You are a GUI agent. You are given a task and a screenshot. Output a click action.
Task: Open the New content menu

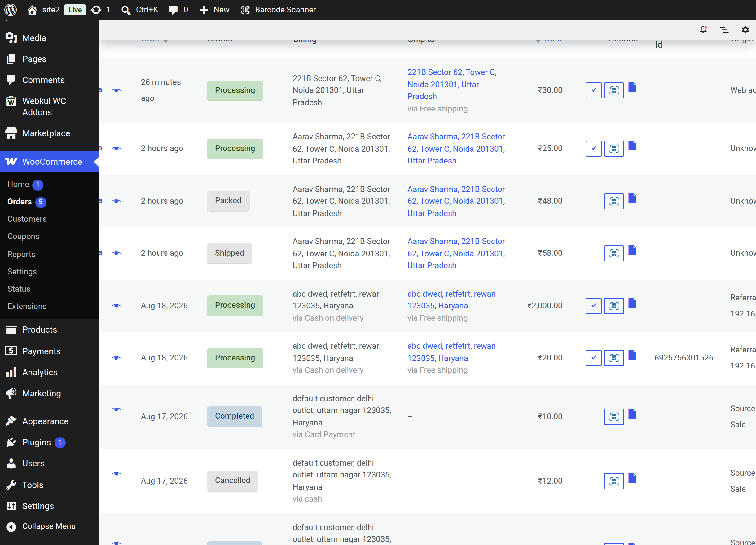pos(214,10)
